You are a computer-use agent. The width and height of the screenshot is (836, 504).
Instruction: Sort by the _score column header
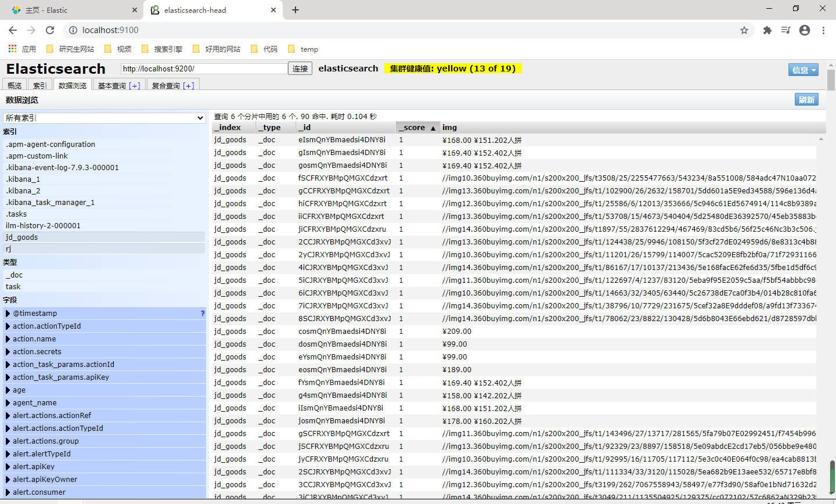[417, 128]
